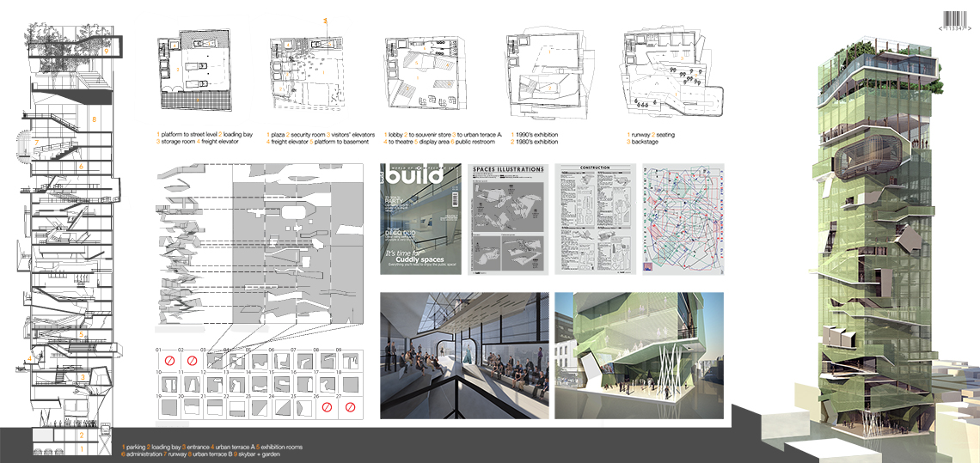
Task: Open the Spaces Illustrations page
Action: point(506,219)
